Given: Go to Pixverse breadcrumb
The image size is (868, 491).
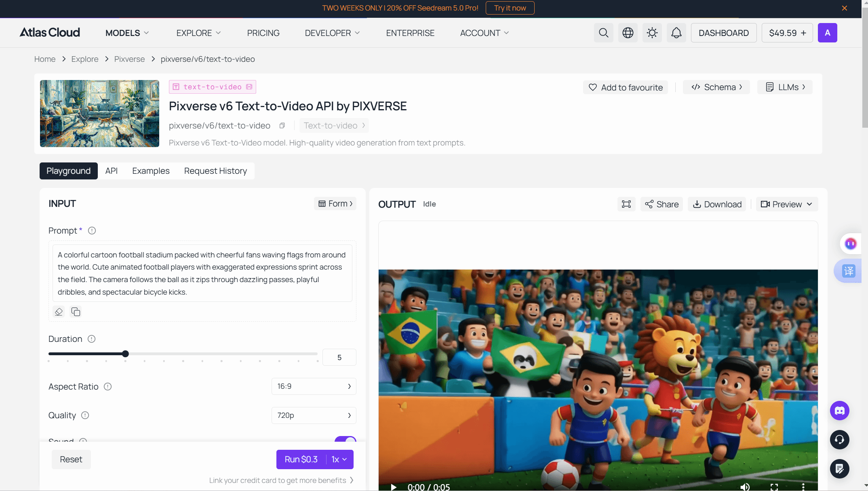Looking at the screenshot, I should point(129,59).
